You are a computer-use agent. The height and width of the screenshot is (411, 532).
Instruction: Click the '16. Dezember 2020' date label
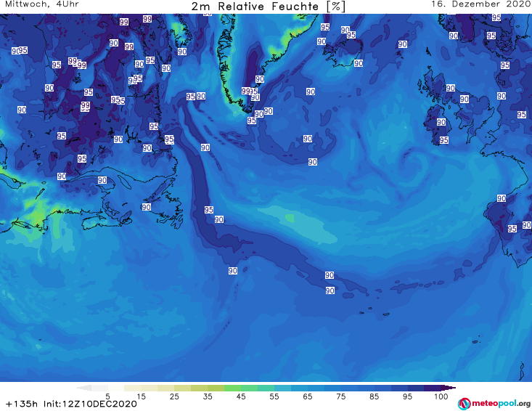click(480, 4)
